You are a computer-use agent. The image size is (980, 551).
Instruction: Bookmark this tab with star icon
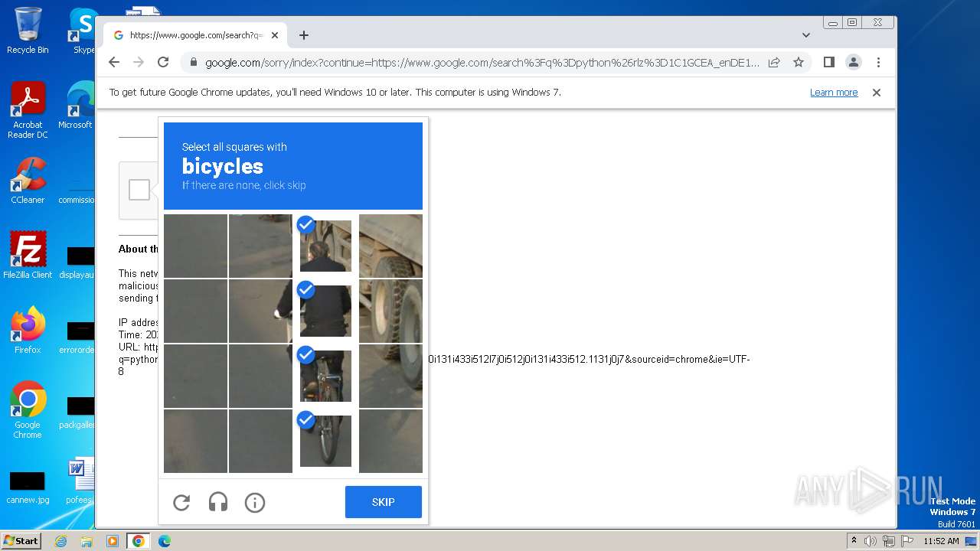pyautogui.click(x=799, y=62)
